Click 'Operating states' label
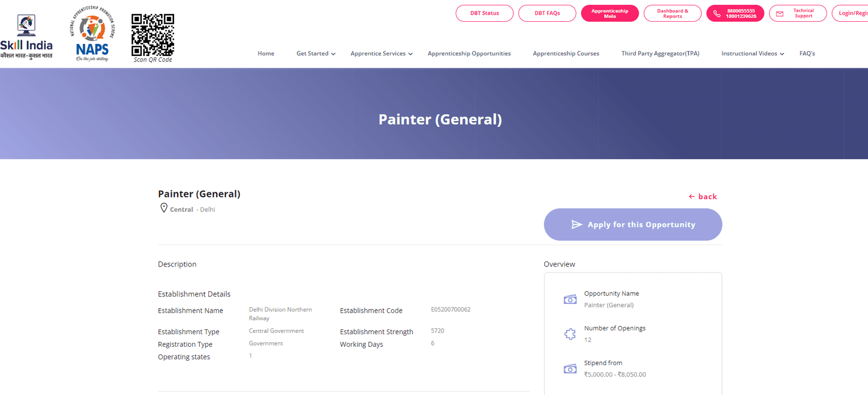 [x=184, y=357]
